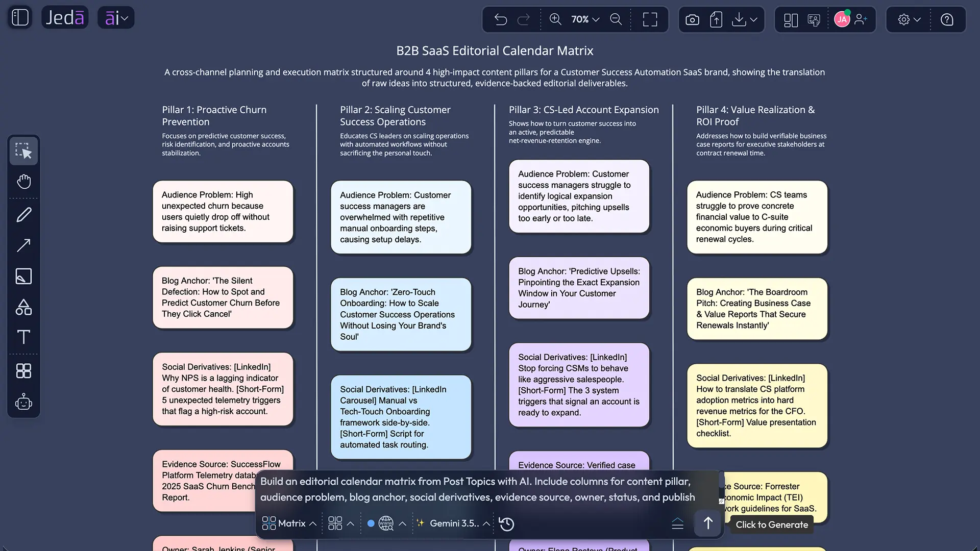Open the Jeda home logo
Image resolution: width=980 pixels, height=551 pixels.
pyautogui.click(x=65, y=18)
